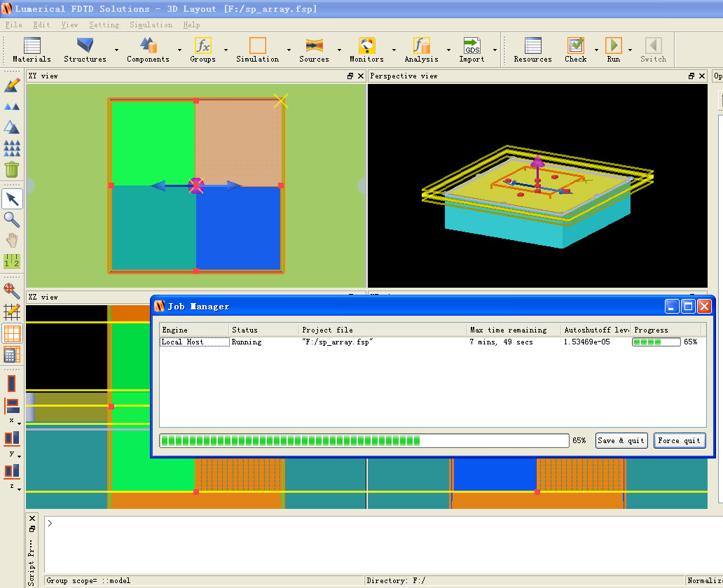
Task: Click the GDS Import icon
Action: pyautogui.click(x=471, y=45)
